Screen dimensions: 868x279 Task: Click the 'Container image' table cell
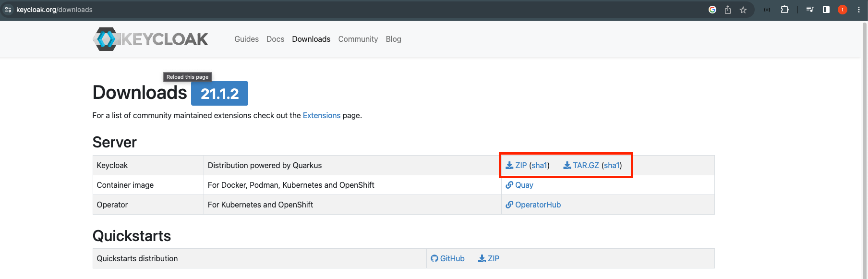pos(148,185)
